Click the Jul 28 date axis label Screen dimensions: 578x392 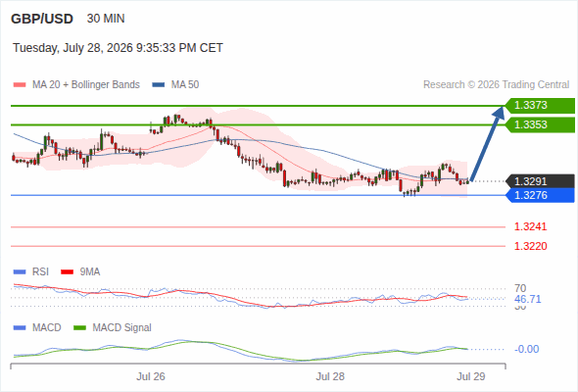tap(330, 376)
